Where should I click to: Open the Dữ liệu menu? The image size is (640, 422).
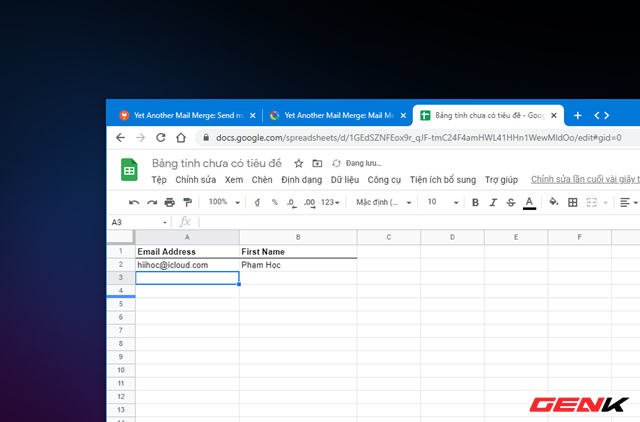pos(344,180)
